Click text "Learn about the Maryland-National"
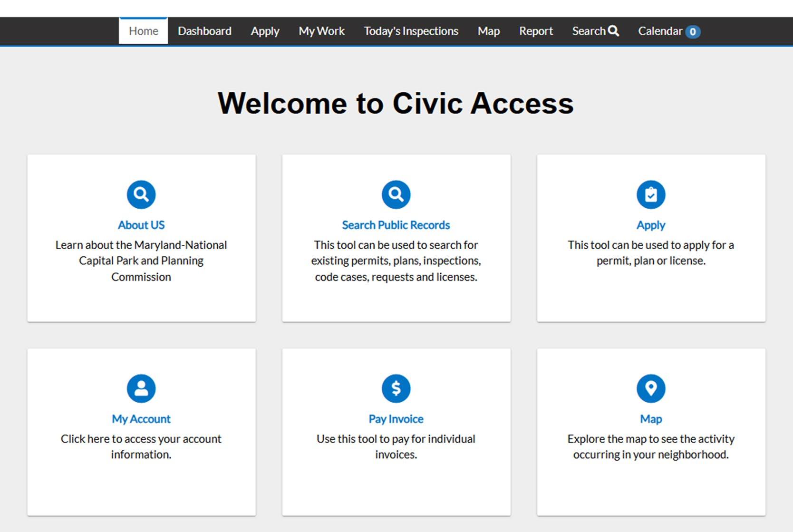Screen dimensions: 793x532 (x=141, y=245)
